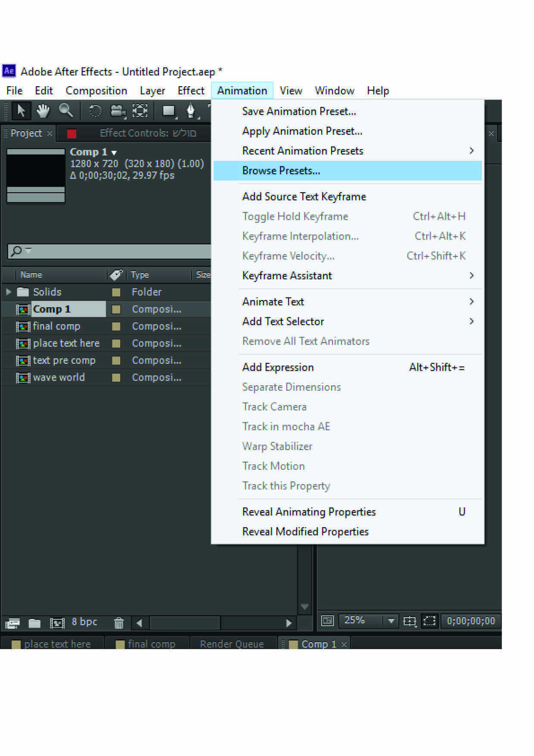534x756 pixels.
Task: Expand the Recent Animation Presets submenu
Action: [x=472, y=150]
